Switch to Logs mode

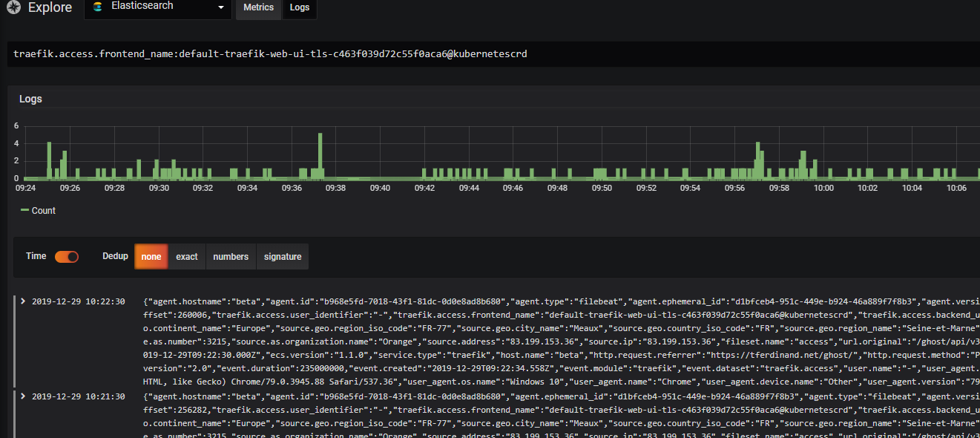(300, 7)
